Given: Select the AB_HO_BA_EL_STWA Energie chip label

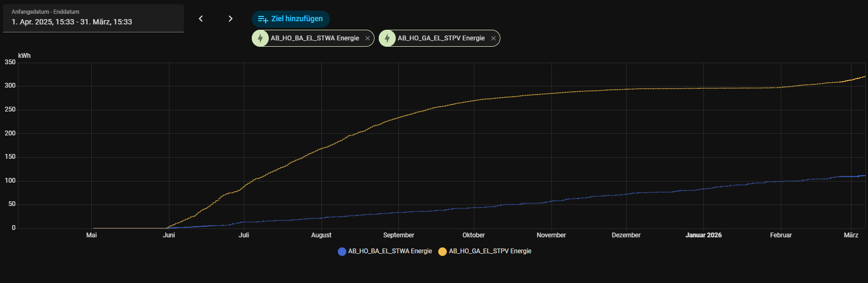Looking at the screenshot, I should coord(314,38).
